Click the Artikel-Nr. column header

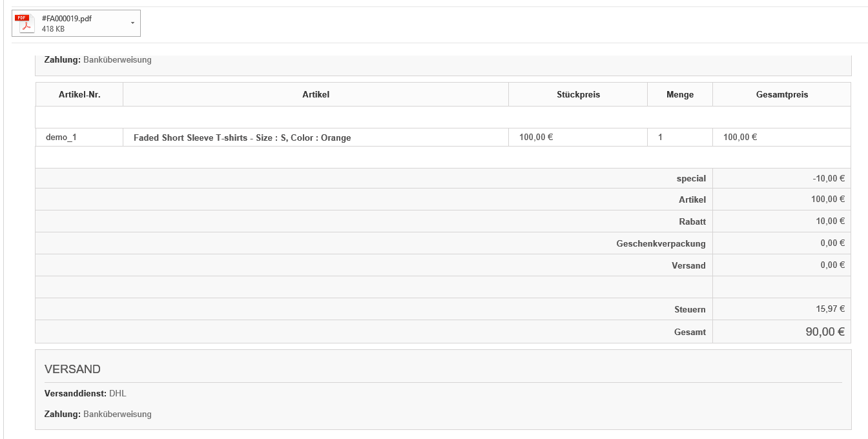[x=79, y=94]
